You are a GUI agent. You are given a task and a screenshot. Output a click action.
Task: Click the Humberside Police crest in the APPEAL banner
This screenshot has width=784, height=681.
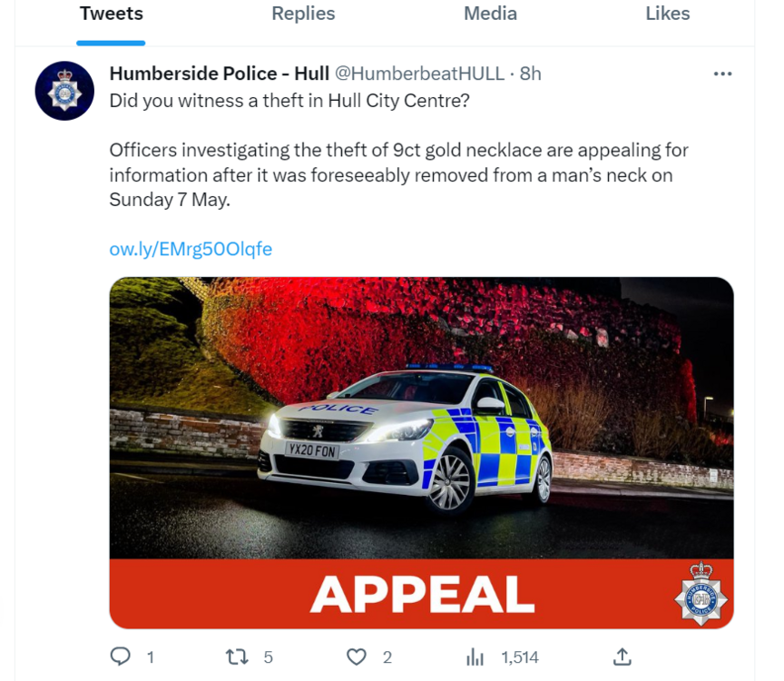click(x=701, y=594)
